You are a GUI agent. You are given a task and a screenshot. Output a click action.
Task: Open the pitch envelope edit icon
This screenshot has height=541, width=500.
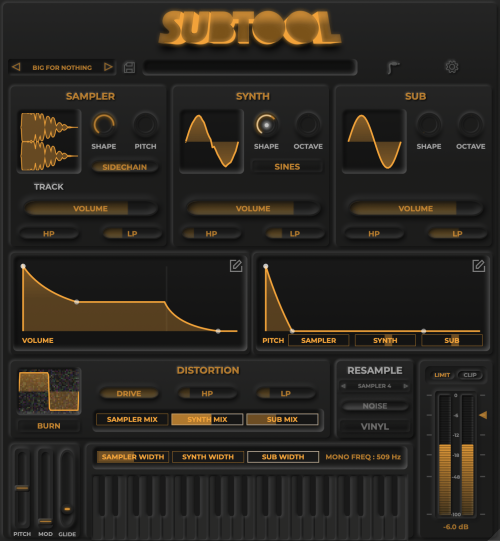click(479, 266)
